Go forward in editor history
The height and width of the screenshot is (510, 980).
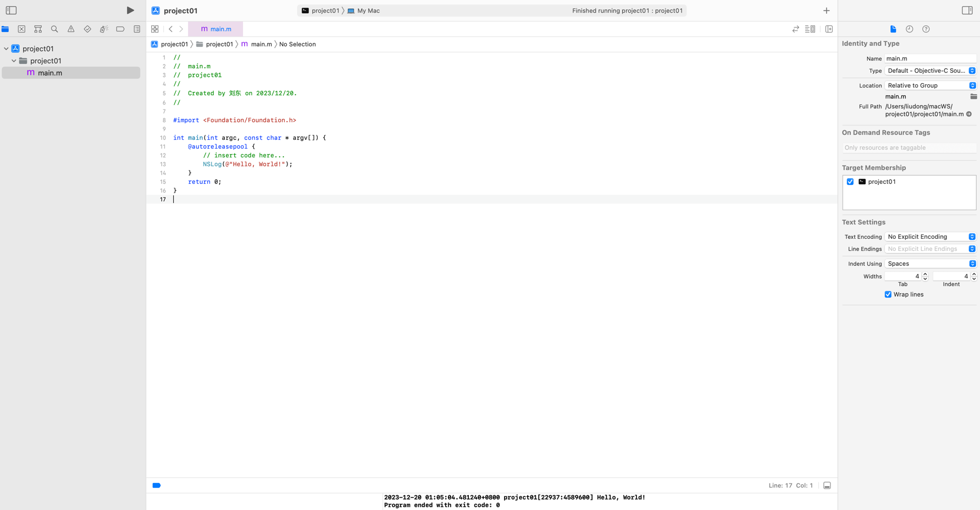(181, 29)
